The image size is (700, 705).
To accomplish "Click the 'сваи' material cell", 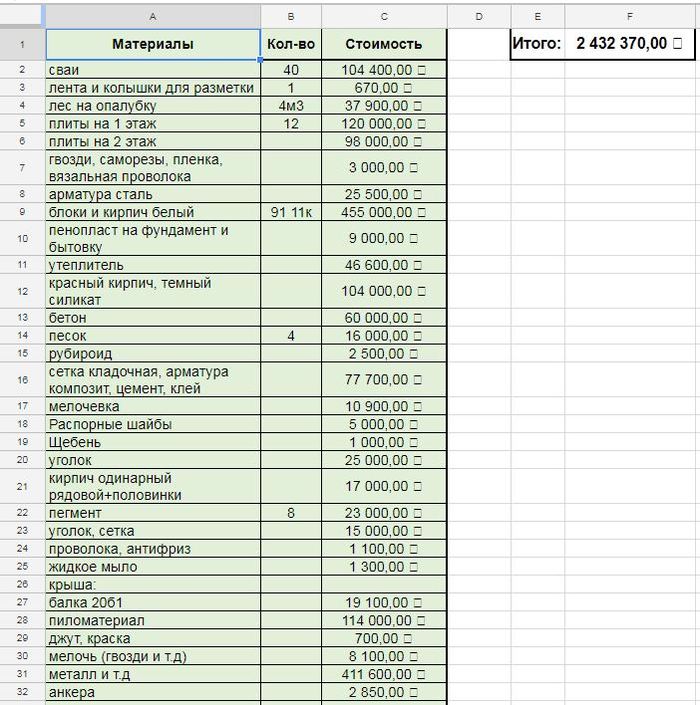I will click(152, 70).
